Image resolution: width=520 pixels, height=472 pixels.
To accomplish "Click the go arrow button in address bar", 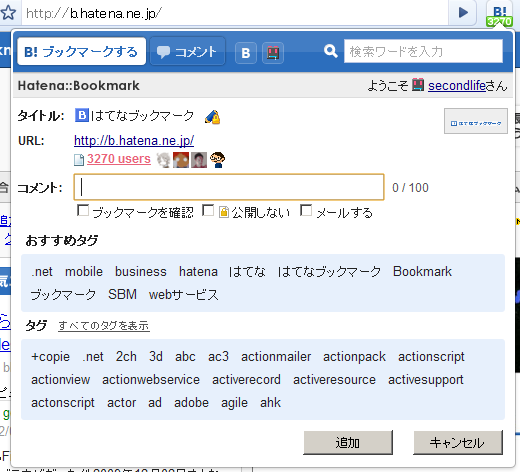I will (x=463, y=13).
